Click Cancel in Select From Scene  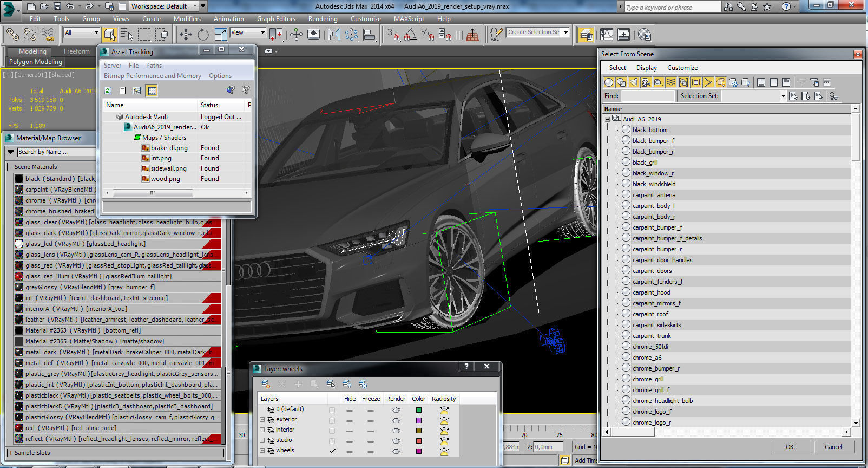click(x=833, y=447)
